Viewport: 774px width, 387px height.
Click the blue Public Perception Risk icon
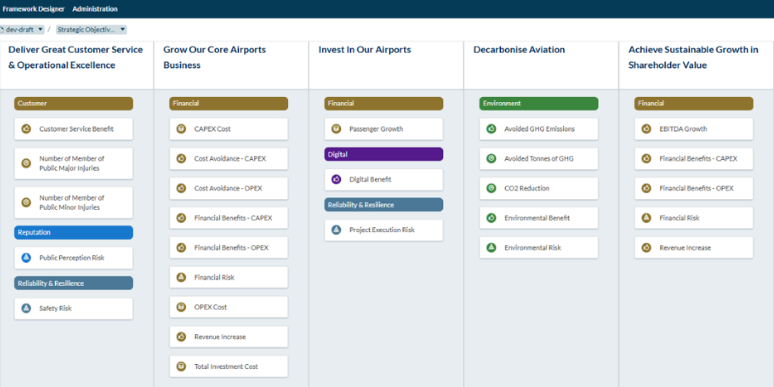click(x=26, y=258)
